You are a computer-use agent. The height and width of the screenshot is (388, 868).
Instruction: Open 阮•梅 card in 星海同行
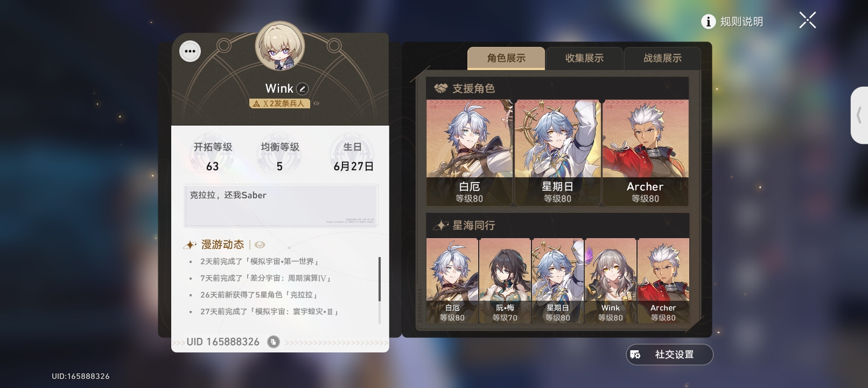click(505, 281)
